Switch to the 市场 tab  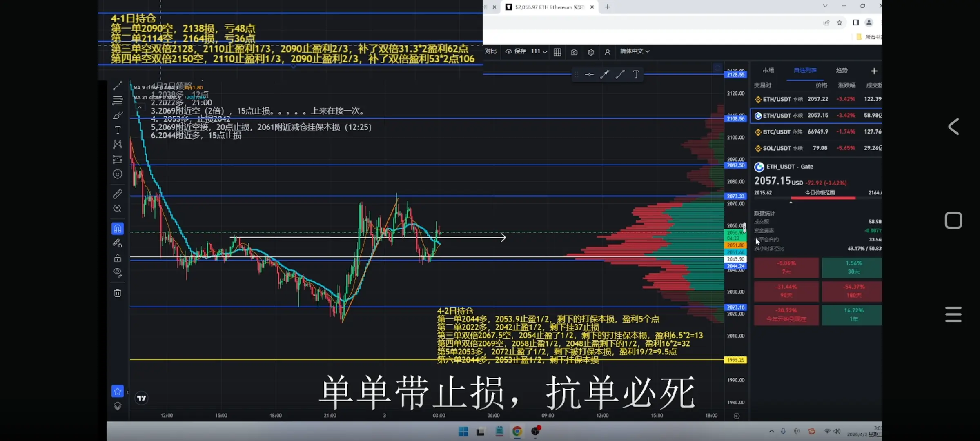click(x=768, y=70)
